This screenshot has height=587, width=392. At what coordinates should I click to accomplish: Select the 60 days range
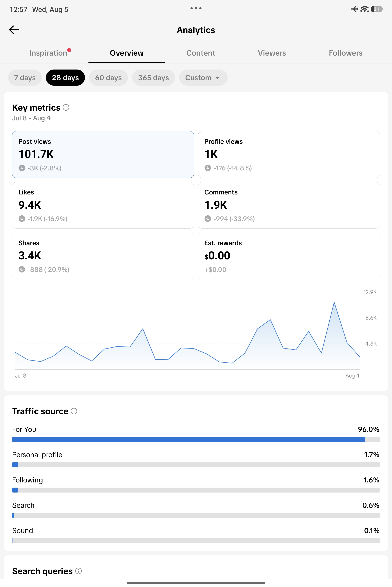click(x=108, y=78)
